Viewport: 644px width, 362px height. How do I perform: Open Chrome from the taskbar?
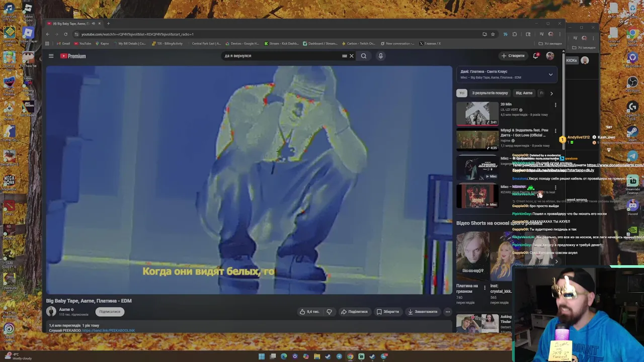pyautogui.click(x=350, y=356)
